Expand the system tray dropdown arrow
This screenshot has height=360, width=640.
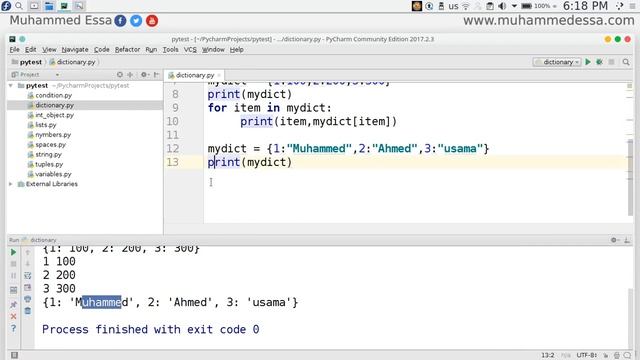point(514,6)
